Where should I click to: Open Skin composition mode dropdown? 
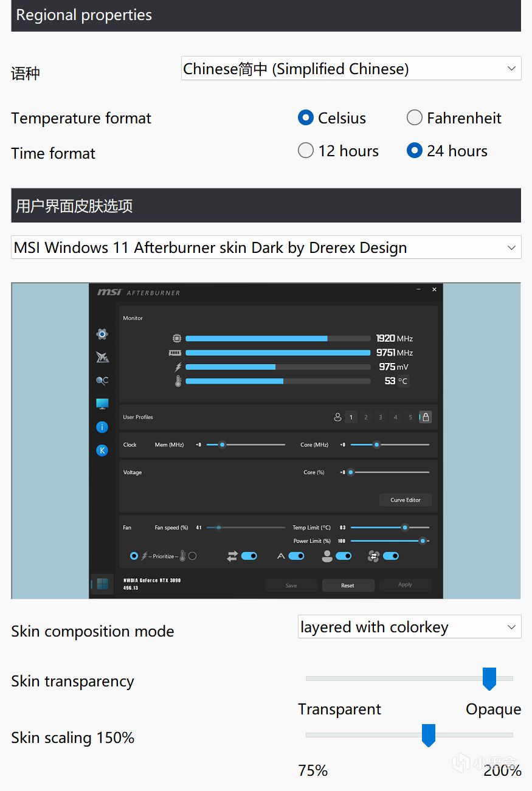tap(410, 627)
